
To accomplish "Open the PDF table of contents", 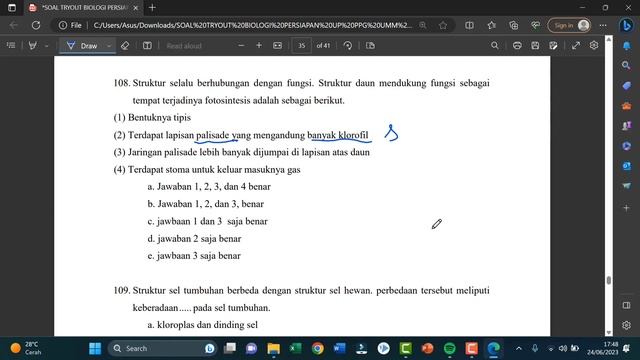I will (11, 45).
